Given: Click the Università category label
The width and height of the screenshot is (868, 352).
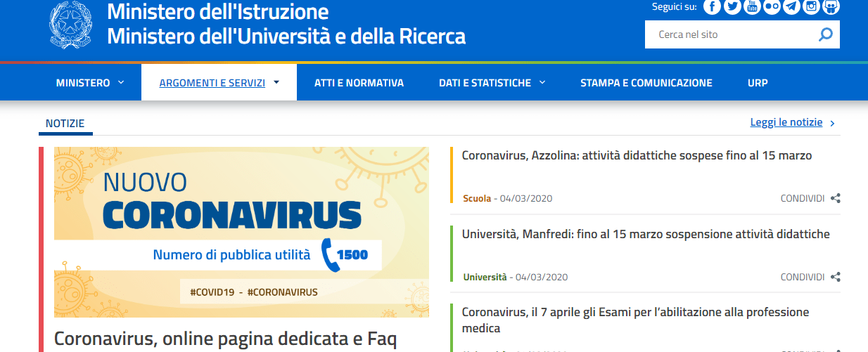Looking at the screenshot, I should [485, 277].
